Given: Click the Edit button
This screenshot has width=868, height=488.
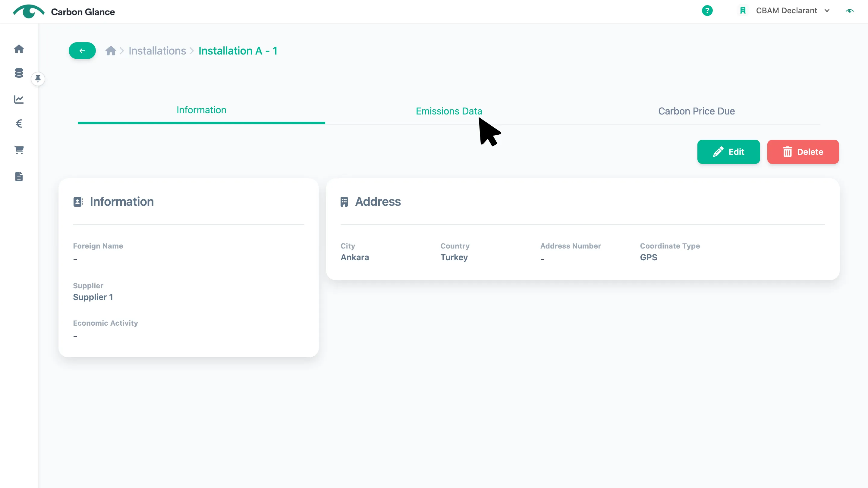Looking at the screenshot, I should [728, 152].
